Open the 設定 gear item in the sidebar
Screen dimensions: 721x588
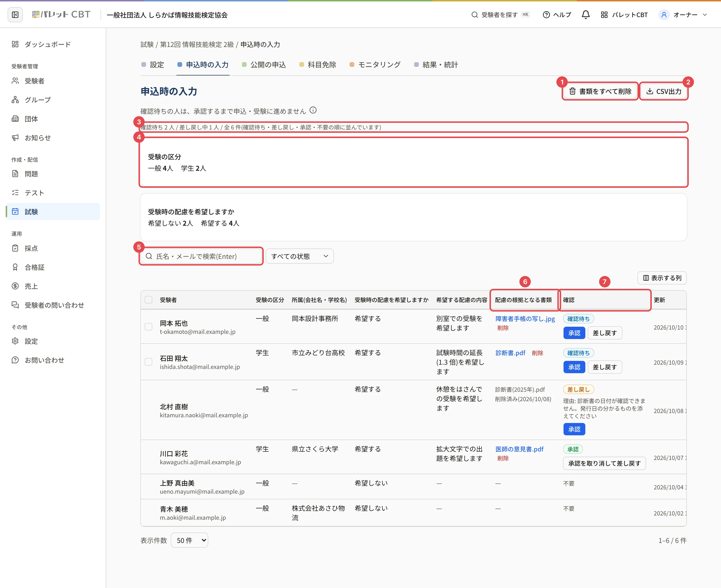pos(53,341)
